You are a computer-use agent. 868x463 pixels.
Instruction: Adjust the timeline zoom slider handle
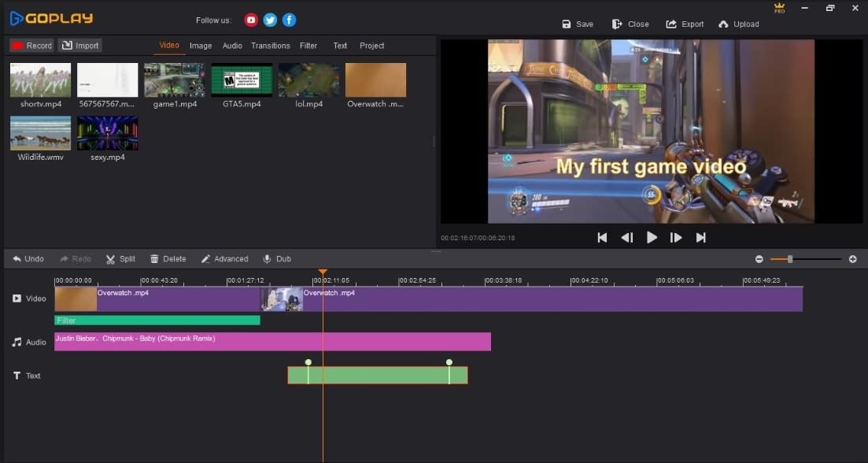(790, 259)
